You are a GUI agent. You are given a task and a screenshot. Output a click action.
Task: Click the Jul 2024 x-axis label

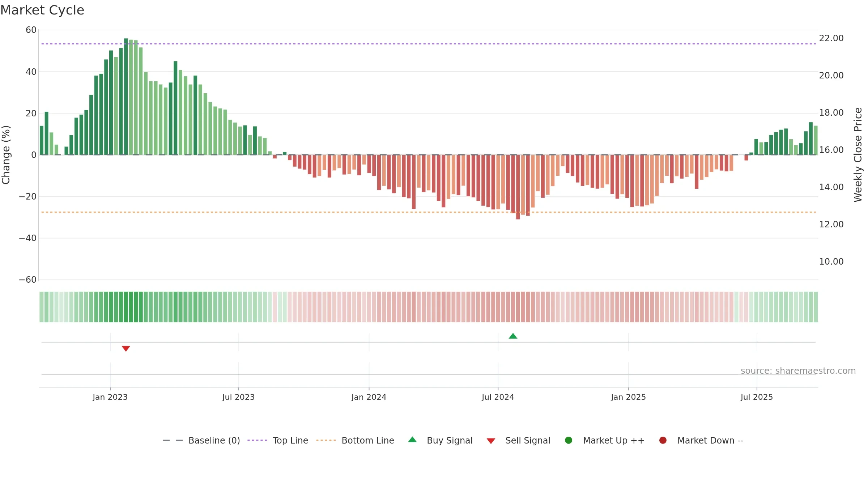point(498,397)
